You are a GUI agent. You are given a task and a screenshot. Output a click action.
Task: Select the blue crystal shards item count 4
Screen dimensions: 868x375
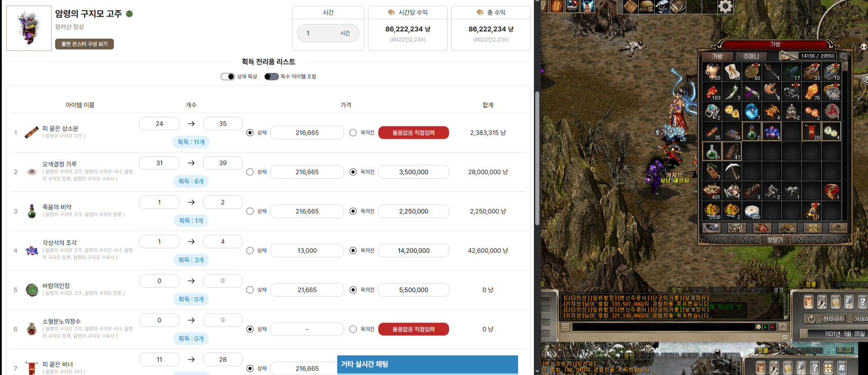pyautogui.click(x=772, y=131)
